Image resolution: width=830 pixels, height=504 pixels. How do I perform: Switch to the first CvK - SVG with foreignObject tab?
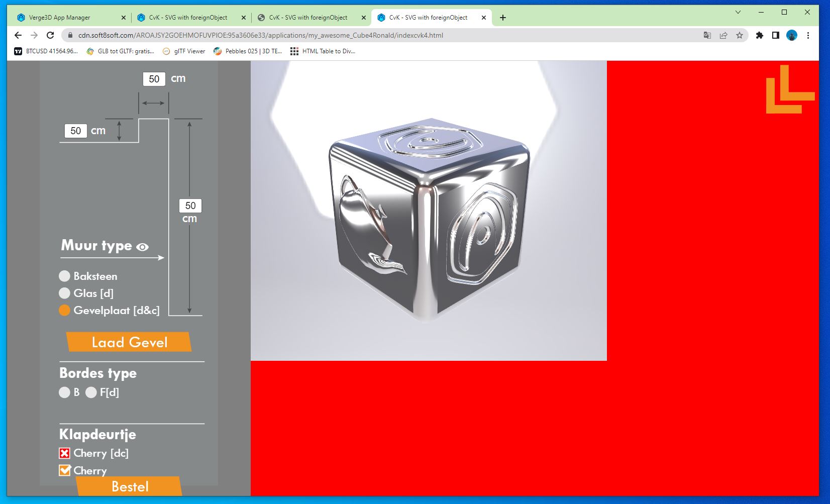click(x=191, y=18)
